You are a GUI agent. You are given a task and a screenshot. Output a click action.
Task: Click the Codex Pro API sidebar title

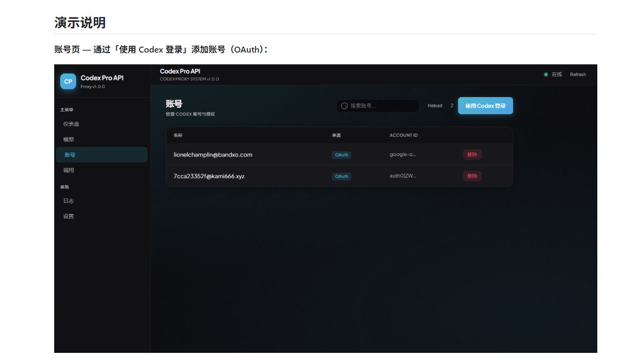(102, 78)
